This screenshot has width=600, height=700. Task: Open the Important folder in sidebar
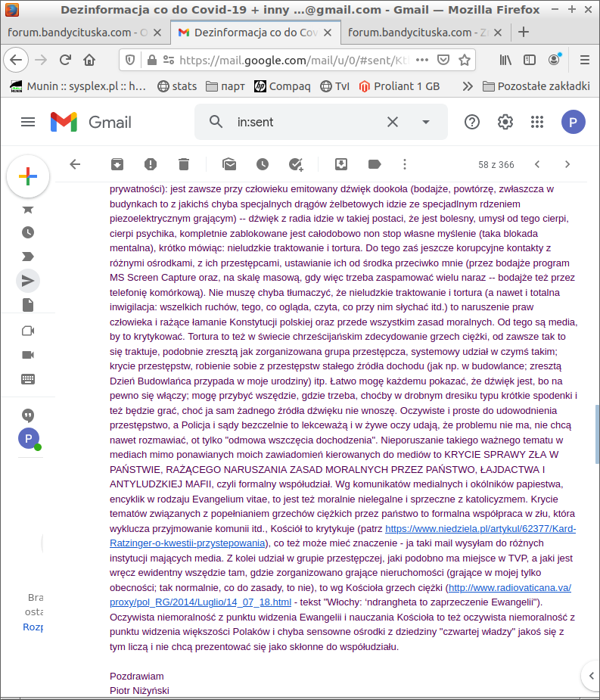[x=28, y=257]
